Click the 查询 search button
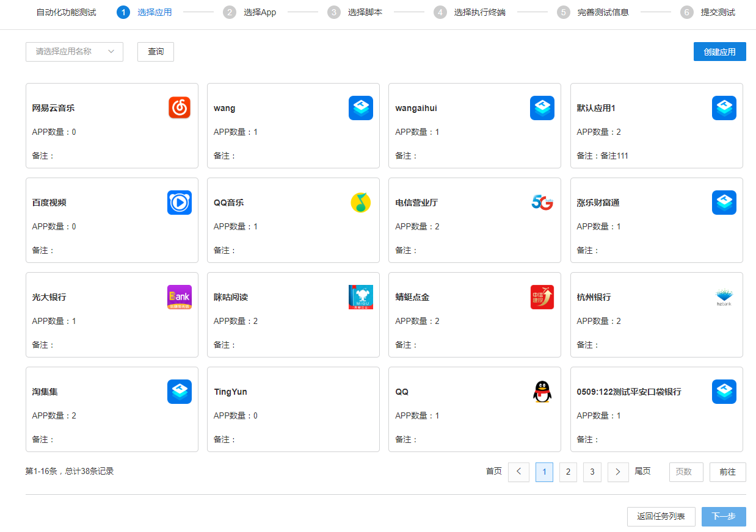The image size is (756, 532). coord(156,52)
